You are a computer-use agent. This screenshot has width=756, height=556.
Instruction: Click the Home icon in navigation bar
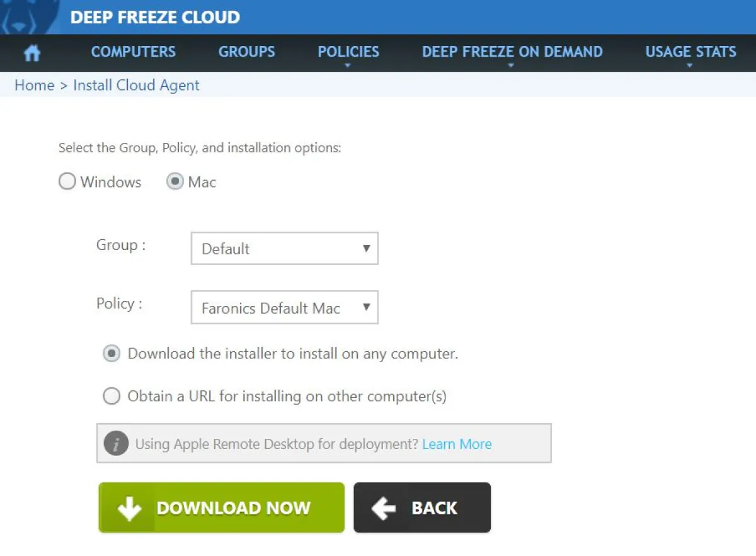pyautogui.click(x=31, y=53)
